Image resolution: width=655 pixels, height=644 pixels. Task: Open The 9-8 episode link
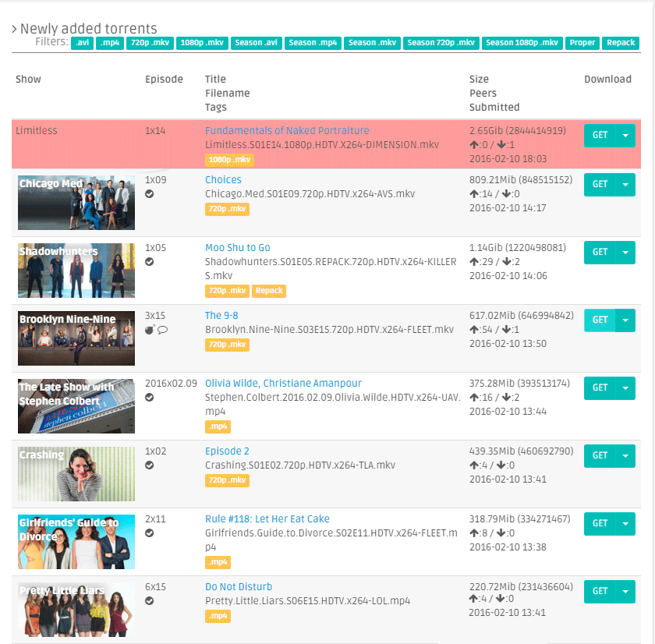click(221, 315)
